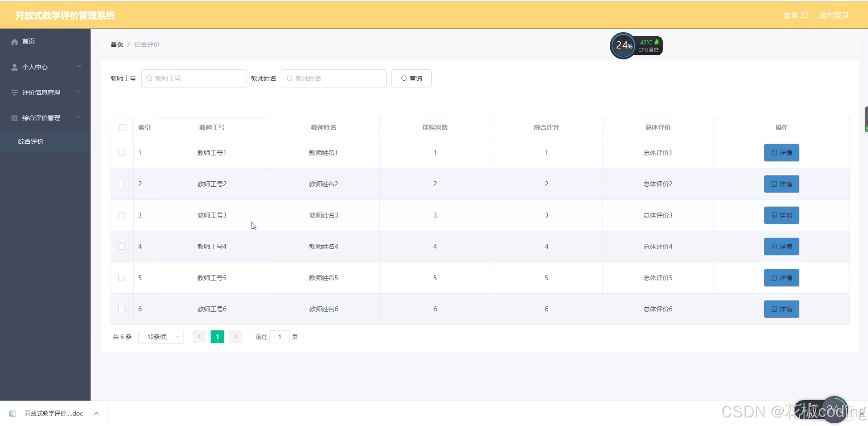The width and height of the screenshot is (868, 426).
Task: Click the 综合评分 column header
Action: point(546,127)
